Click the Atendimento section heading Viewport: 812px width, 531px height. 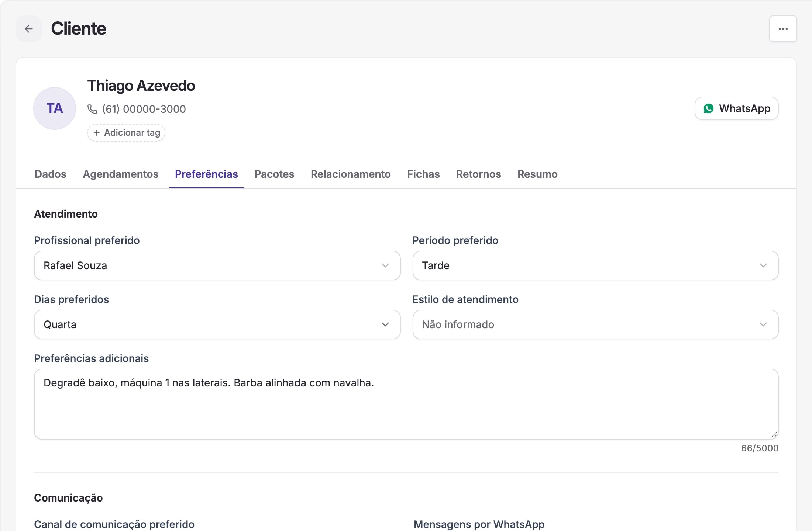(66, 214)
